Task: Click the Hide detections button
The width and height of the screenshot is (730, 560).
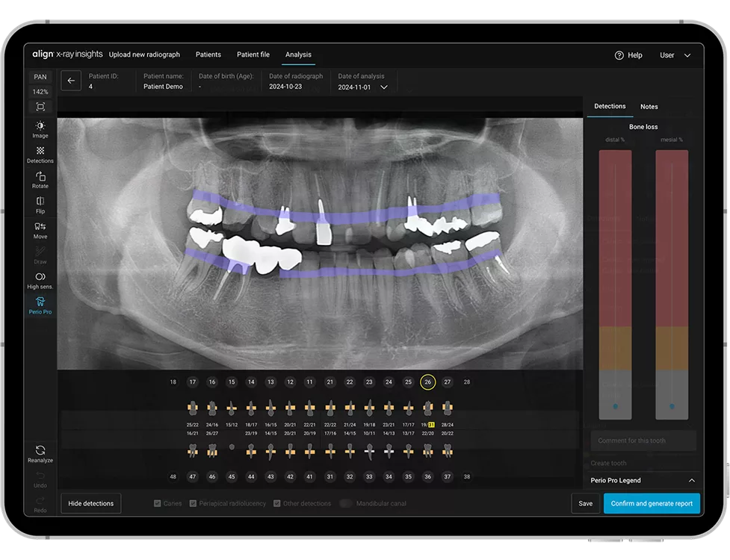Action: [91, 503]
